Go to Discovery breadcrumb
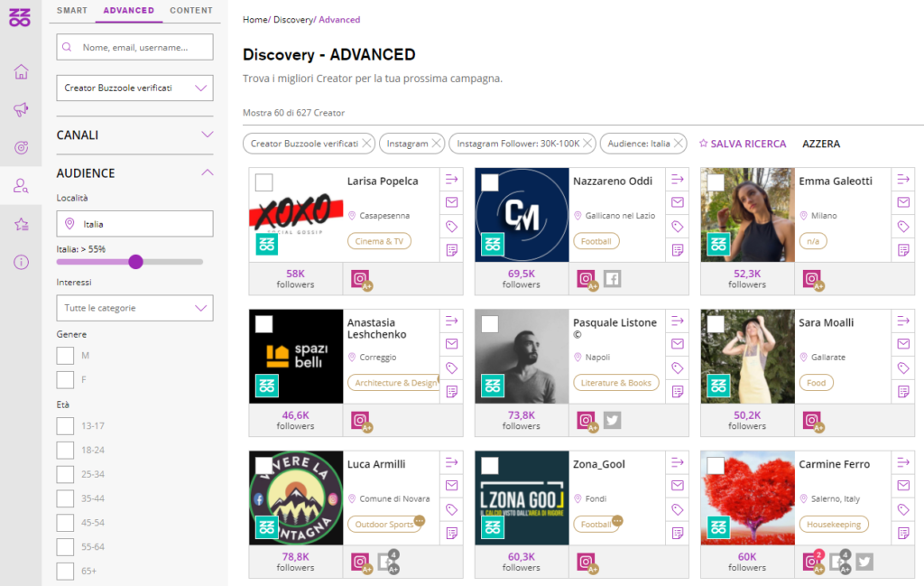Viewport: 924px width, 586px height. tap(293, 20)
